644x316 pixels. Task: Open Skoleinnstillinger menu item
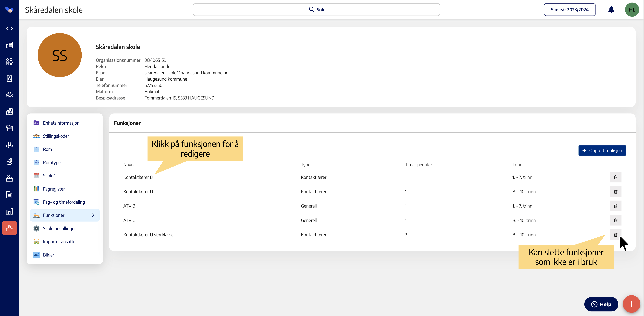pos(65,228)
